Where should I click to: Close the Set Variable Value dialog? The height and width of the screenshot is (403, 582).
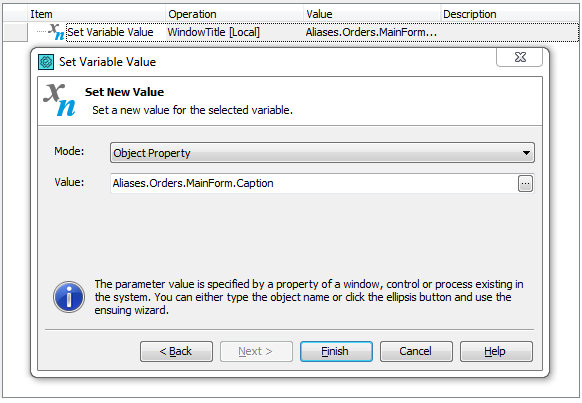point(520,57)
